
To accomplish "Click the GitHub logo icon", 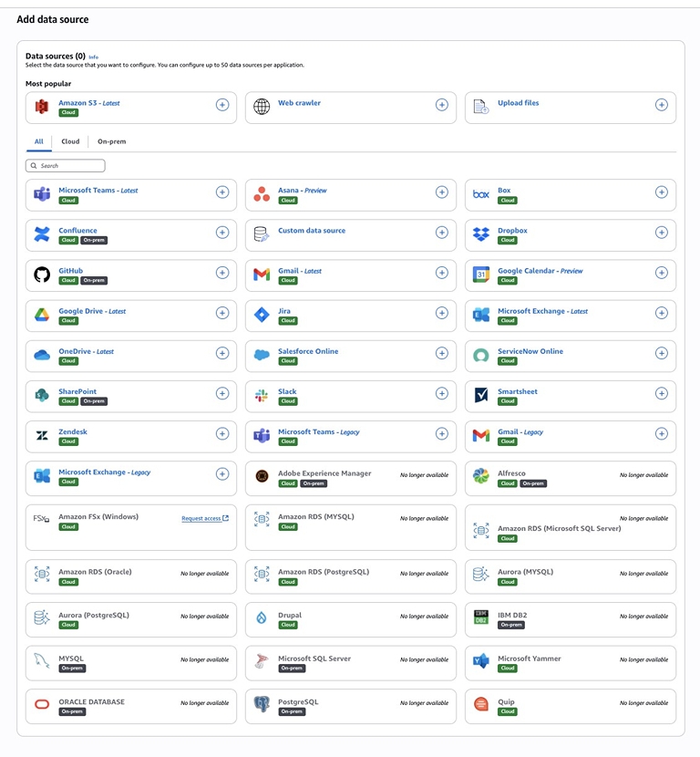I will tap(42, 275).
